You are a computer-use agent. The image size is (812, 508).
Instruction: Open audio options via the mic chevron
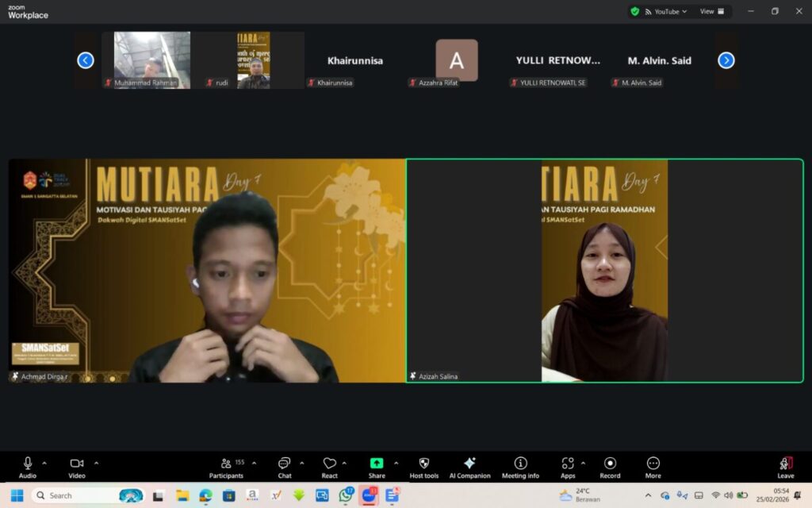[44, 463]
